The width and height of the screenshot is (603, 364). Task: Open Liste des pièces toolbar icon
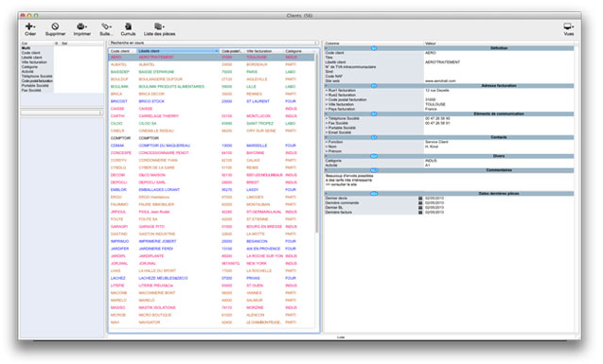pos(159,26)
